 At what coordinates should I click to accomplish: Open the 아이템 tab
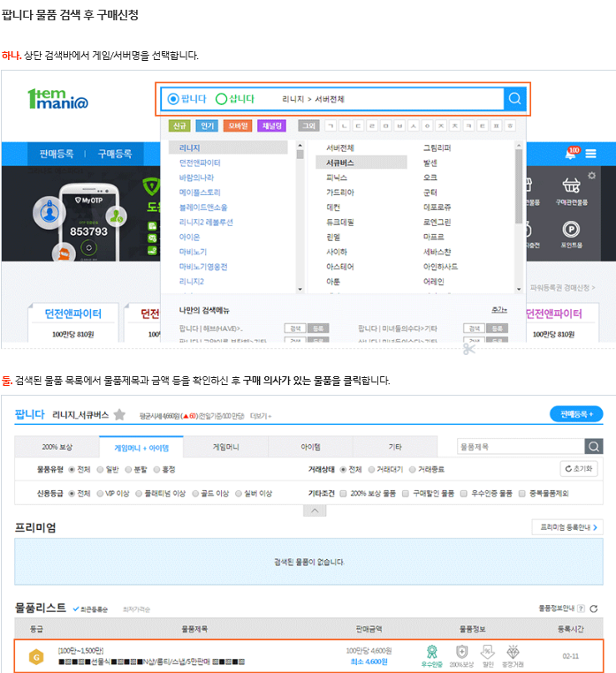pos(310,447)
